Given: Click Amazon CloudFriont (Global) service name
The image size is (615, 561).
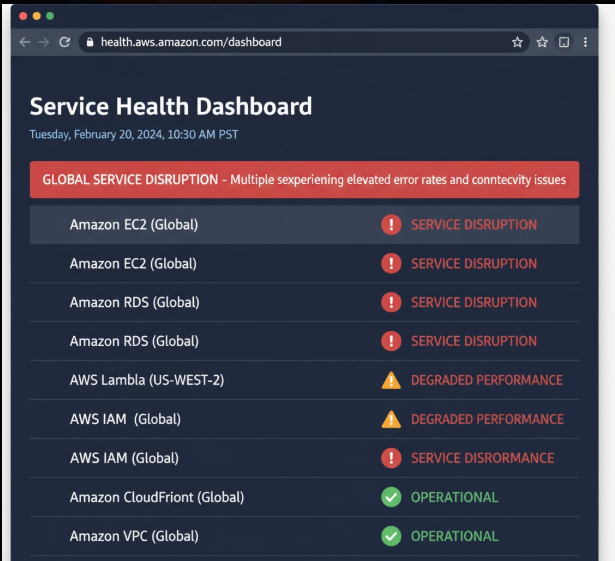Looking at the screenshot, I should tap(157, 497).
